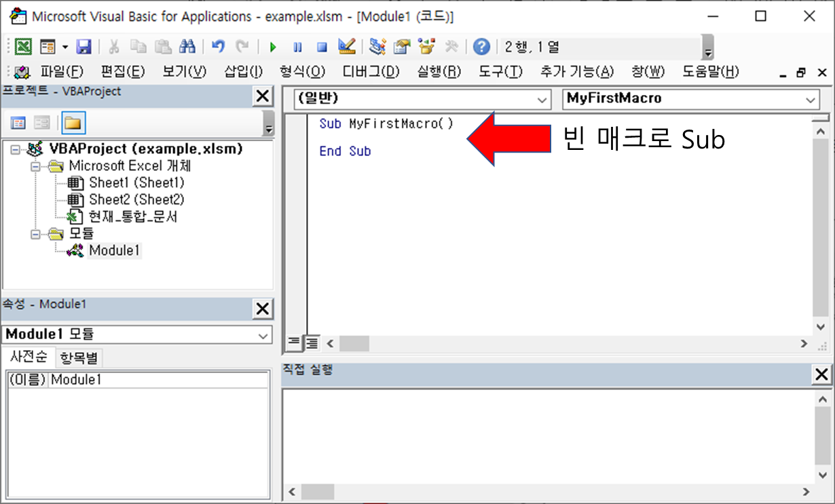Open Project Explorer toolbar icon

pyautogui.click(x=378, y=47)
